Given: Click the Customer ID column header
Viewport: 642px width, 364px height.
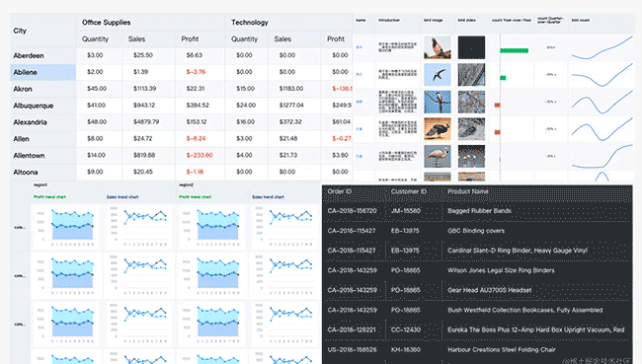Looking at the screenshot, I should click(409, 191).
